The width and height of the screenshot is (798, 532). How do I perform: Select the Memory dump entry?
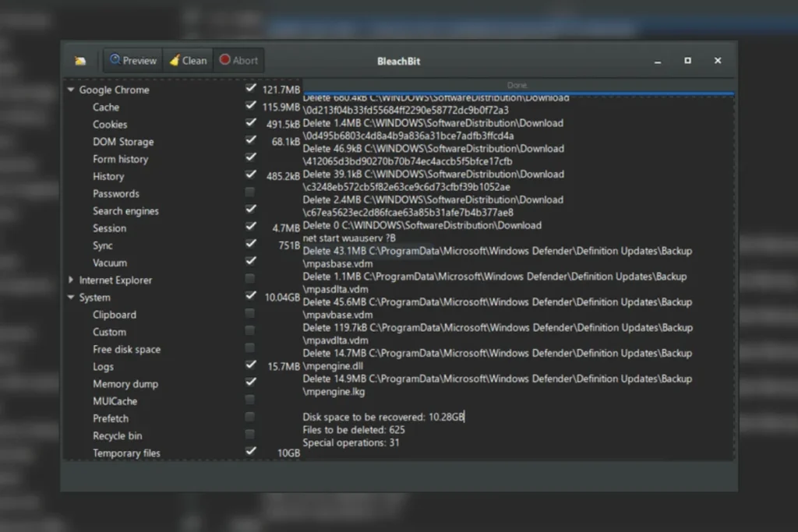tap(125, 384)
